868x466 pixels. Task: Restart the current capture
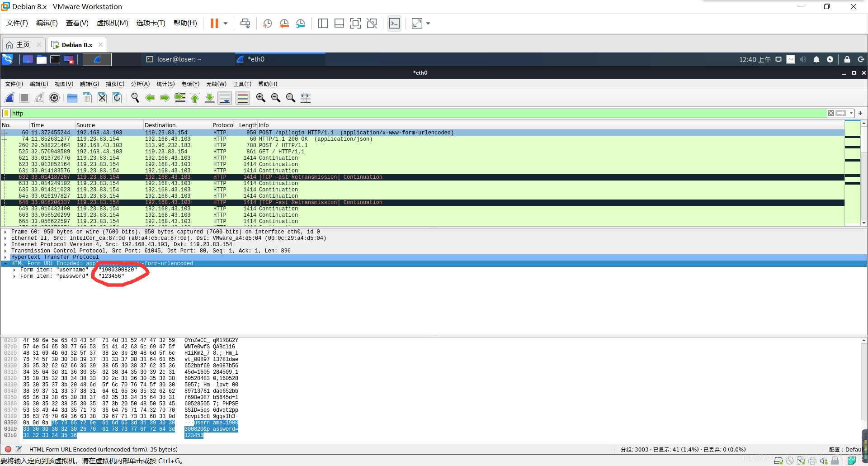tap(39, 98)
